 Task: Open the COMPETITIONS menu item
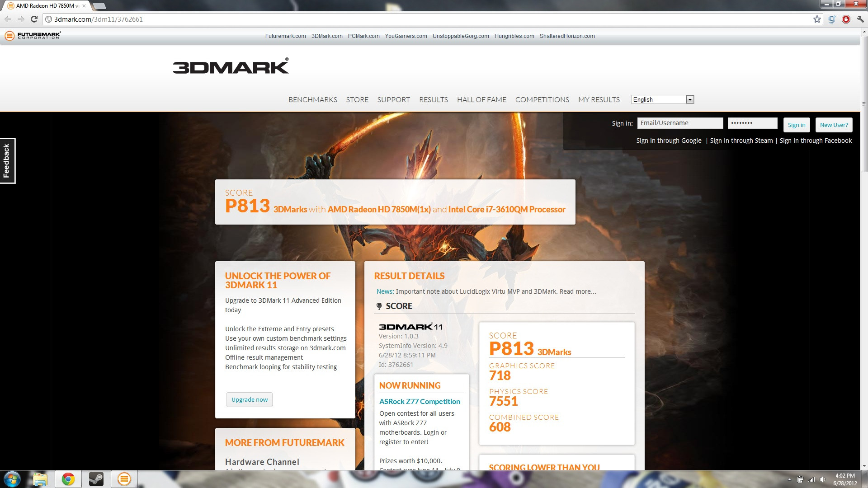click(x=542, y=99)
